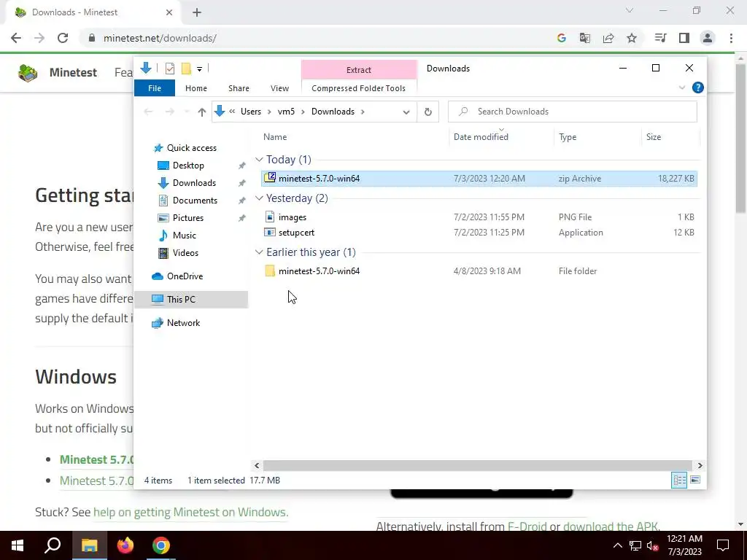Click the vm5 breadcrumb segment

click(x=286, y=112)
